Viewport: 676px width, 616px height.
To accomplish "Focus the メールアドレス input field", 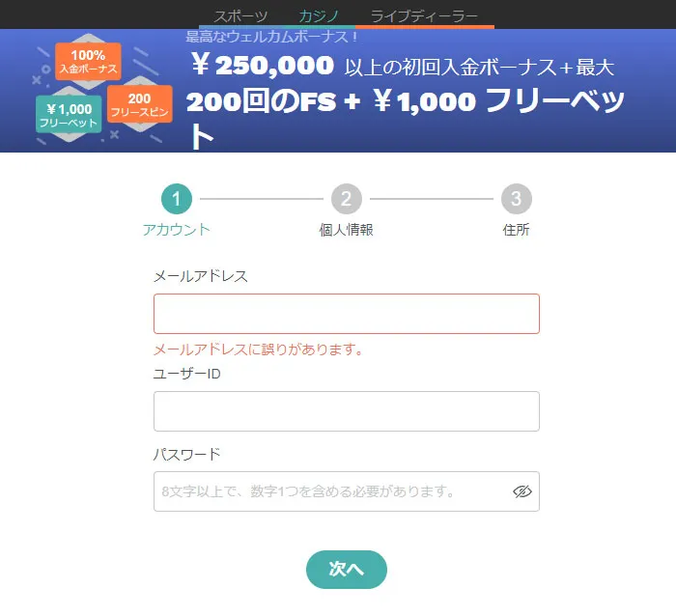I will [346, 314].
